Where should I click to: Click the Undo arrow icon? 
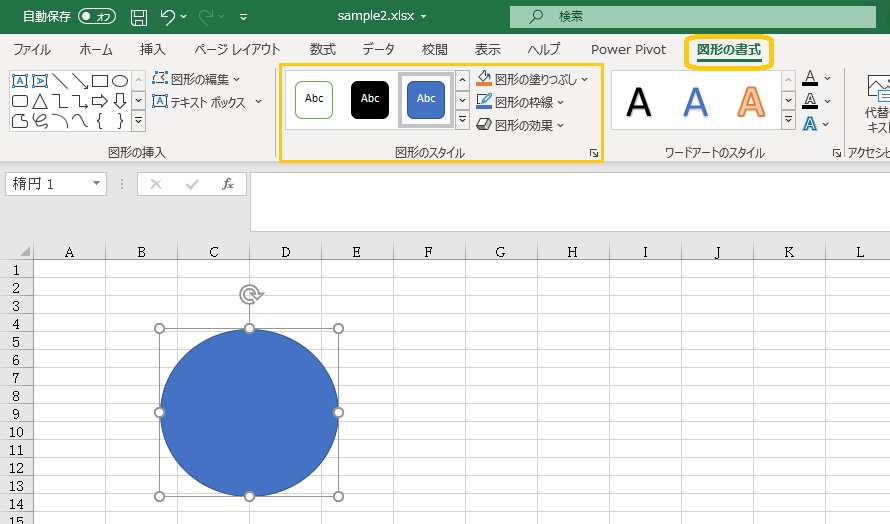pos(168,17)
